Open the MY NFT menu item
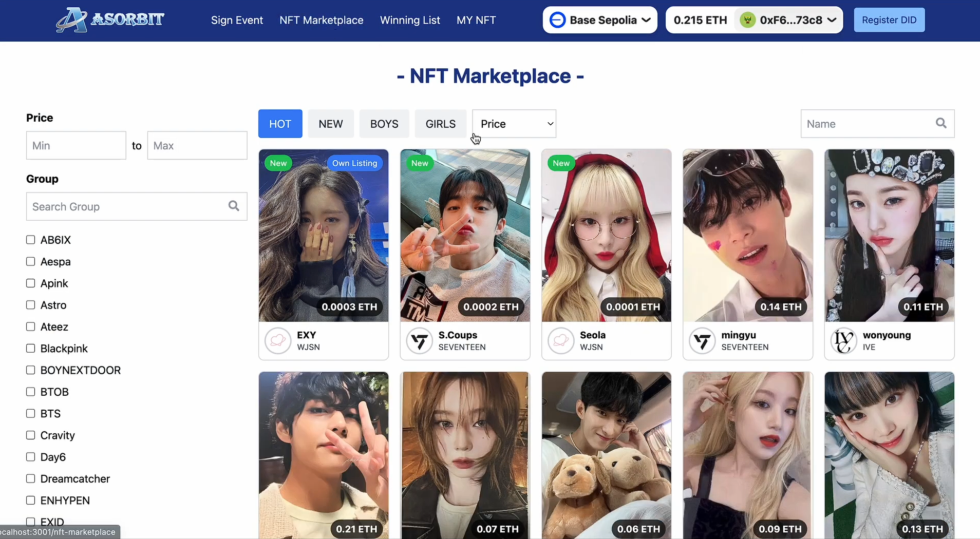 pyautogui.click(x=476, y=20)
